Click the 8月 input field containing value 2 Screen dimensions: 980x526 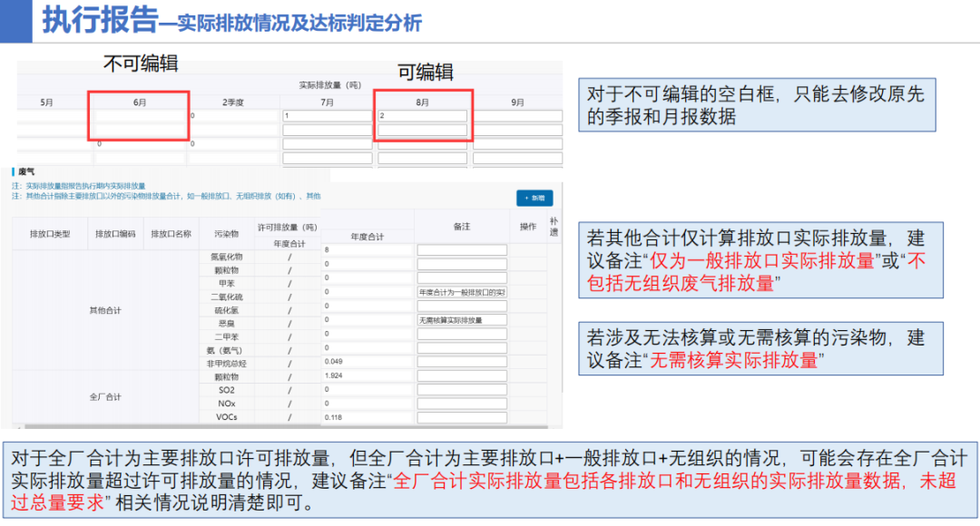coord(422,116)
